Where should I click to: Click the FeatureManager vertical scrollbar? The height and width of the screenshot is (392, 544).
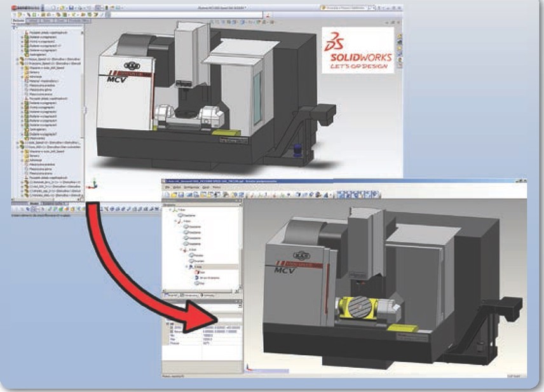[x=83, y=114]
